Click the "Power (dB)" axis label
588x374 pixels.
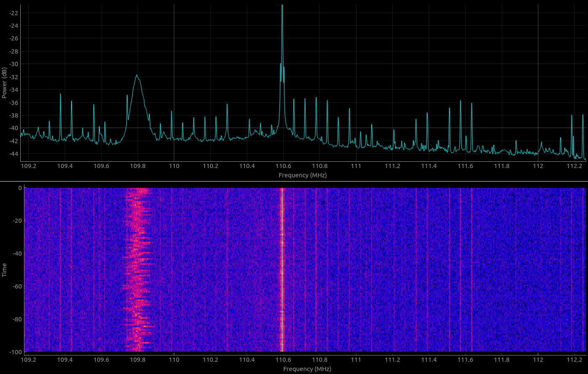coord(4,83)
